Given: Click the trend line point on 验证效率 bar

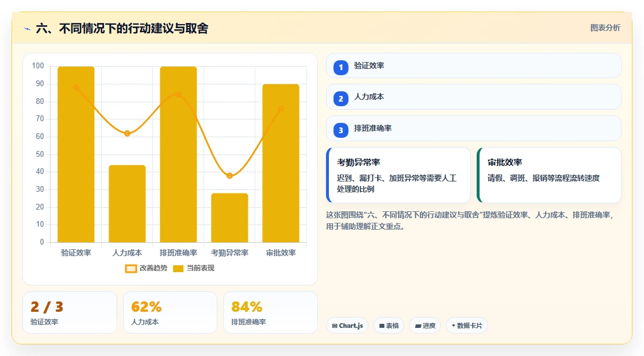Looking at the screenshot, I should click(76, 88).
